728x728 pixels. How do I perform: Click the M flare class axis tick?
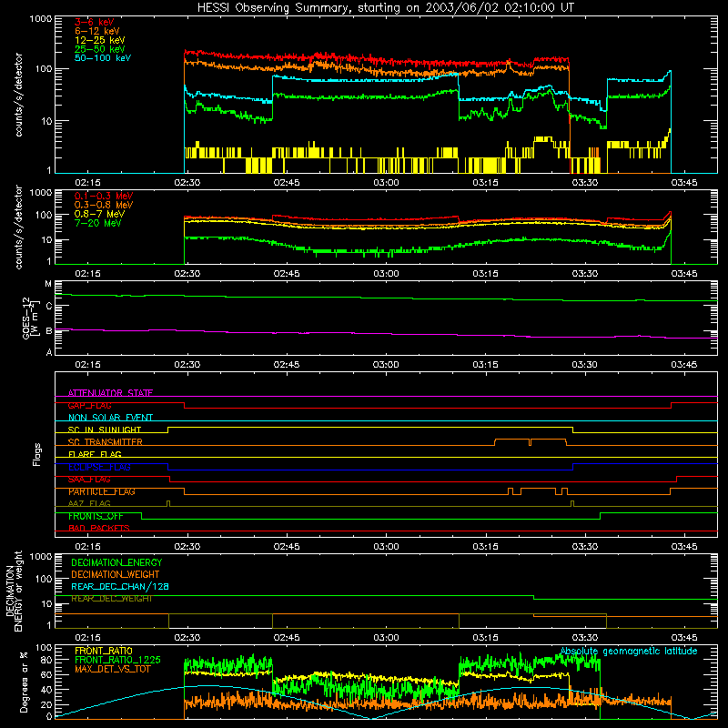[48, 284]
